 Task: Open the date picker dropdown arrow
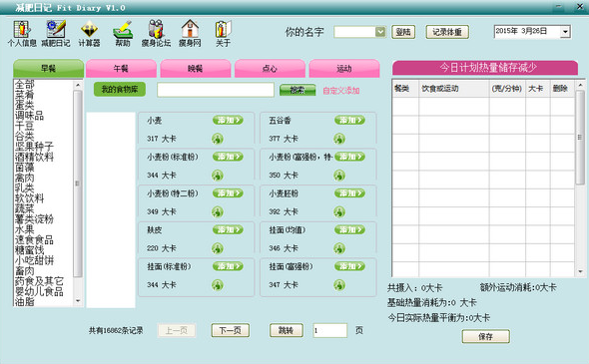coord(565,32)
